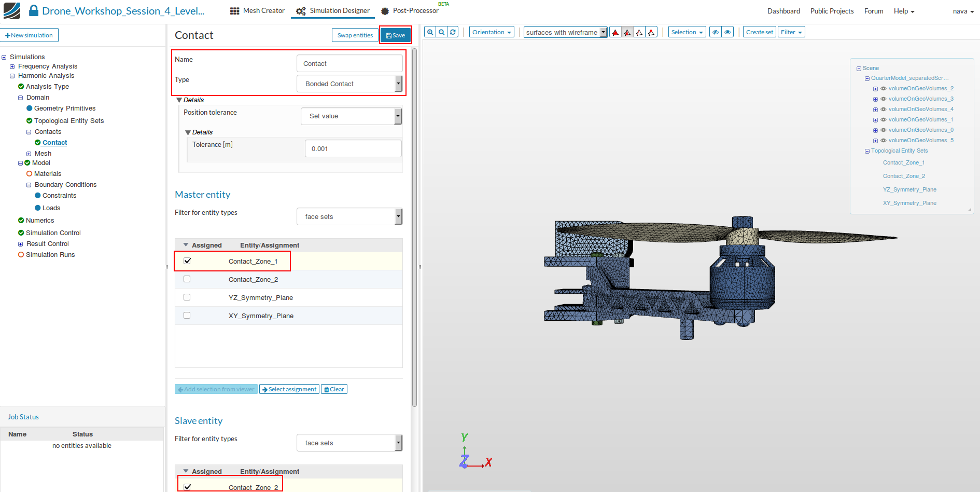Open the Orientation dropdown
This screenshot has width=980, height=492.
491,32
